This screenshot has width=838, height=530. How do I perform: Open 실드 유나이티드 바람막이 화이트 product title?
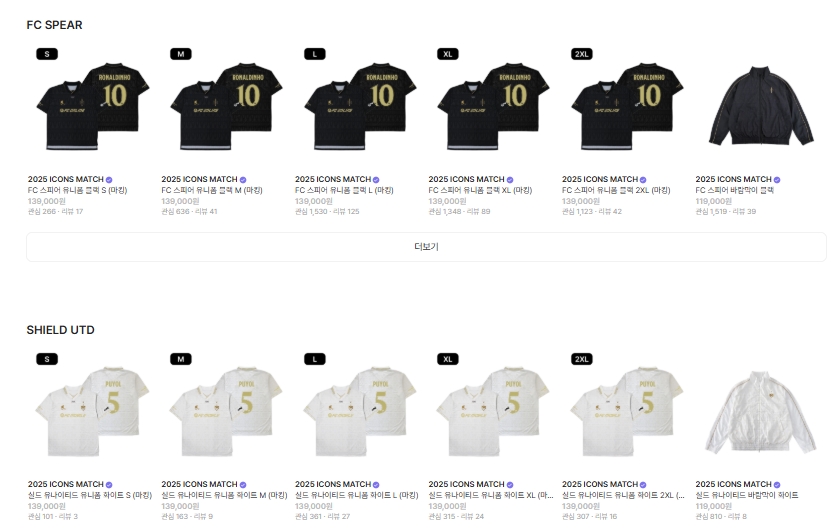(x=747, y=495)
